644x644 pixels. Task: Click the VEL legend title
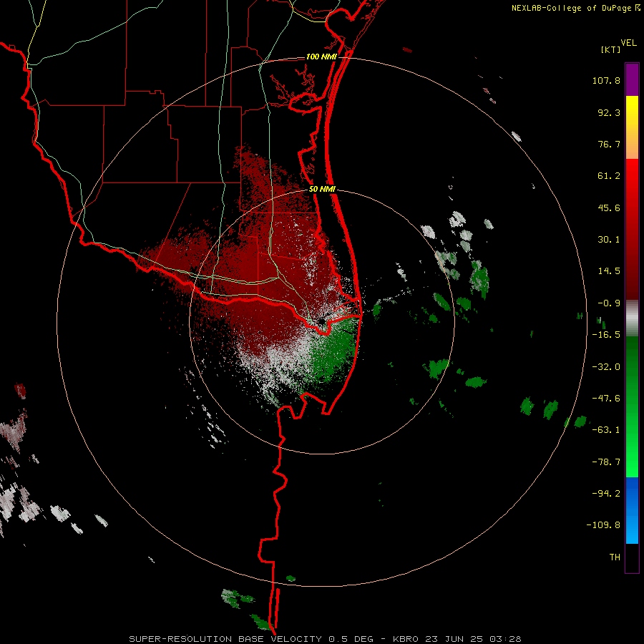coord(628,43)
